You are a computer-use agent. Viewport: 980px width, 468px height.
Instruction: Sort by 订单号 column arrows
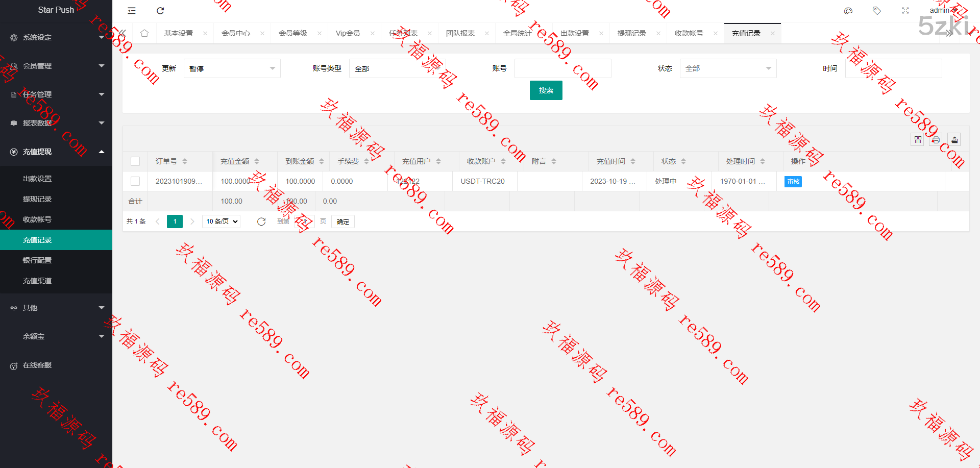tap(185, 161)
